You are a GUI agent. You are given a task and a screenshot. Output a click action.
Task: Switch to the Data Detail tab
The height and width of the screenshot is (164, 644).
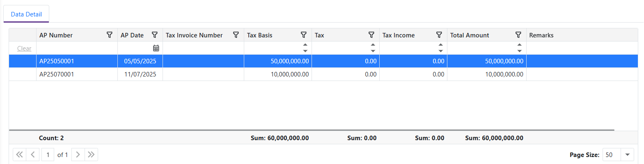[26, 14]
